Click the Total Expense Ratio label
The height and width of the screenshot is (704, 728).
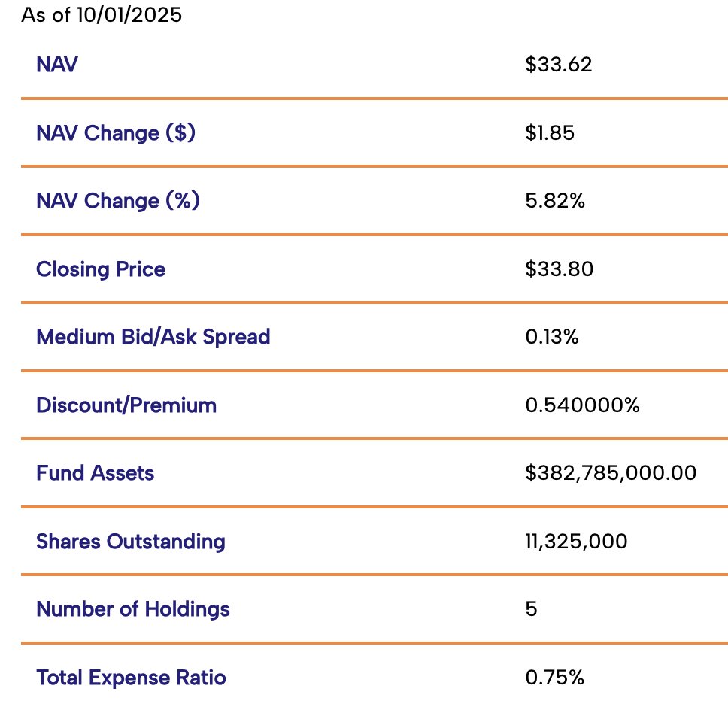[131, 678]
